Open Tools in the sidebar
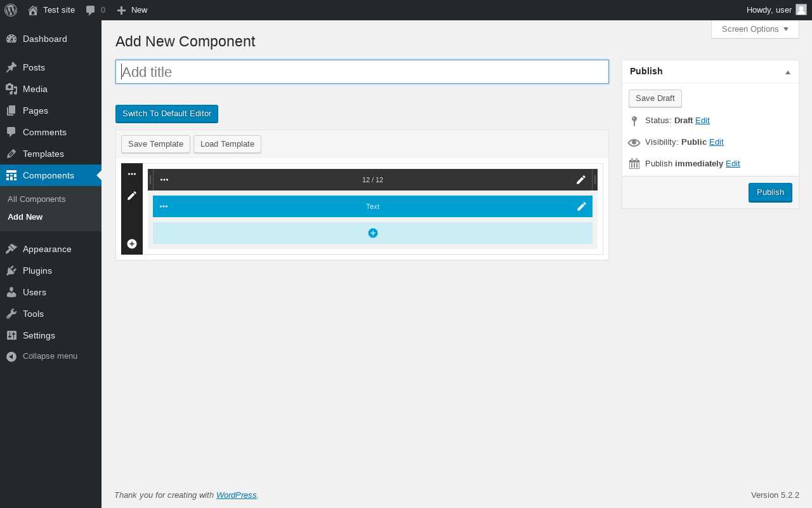Viewport: 812px width, 508px height. point(51,314)
